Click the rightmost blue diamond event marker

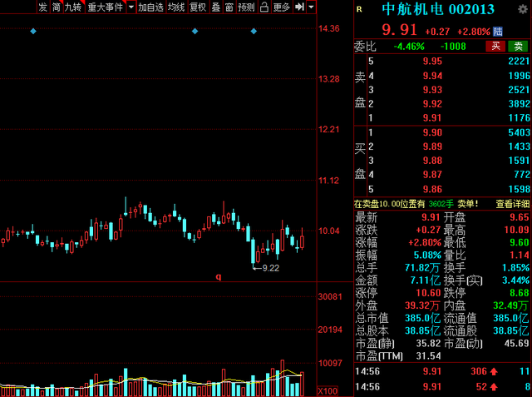coord(254,32)
